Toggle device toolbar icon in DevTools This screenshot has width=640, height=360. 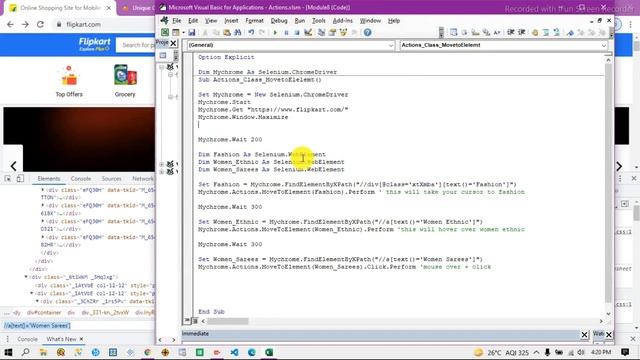(20, 179)
